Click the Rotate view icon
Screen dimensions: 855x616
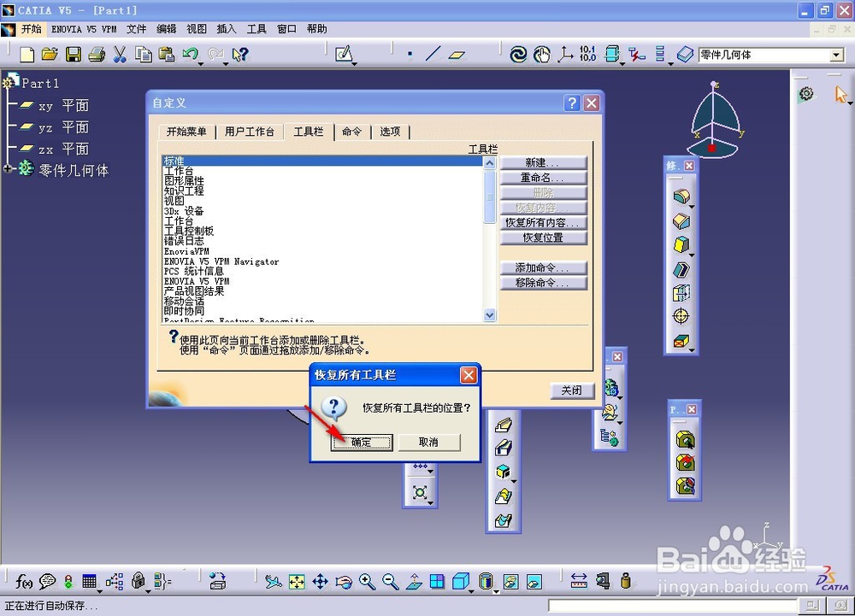coord(344,582)
